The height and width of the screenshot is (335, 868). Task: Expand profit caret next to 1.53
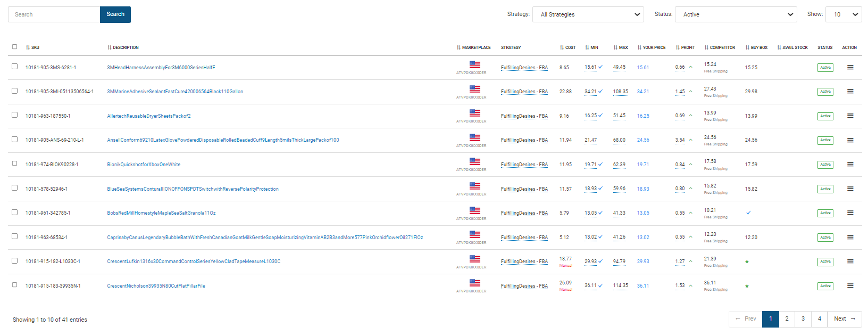point(690,286)
